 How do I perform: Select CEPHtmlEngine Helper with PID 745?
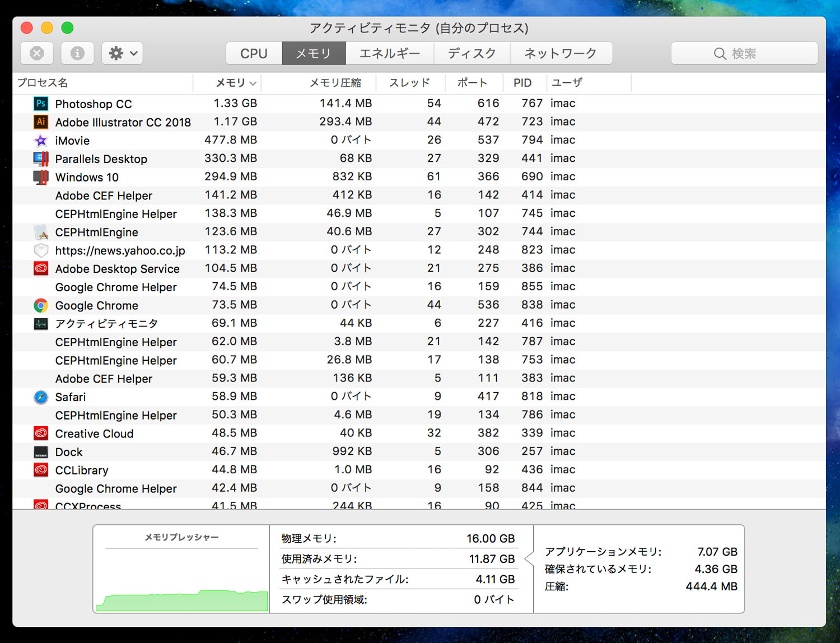click(116, 214)
